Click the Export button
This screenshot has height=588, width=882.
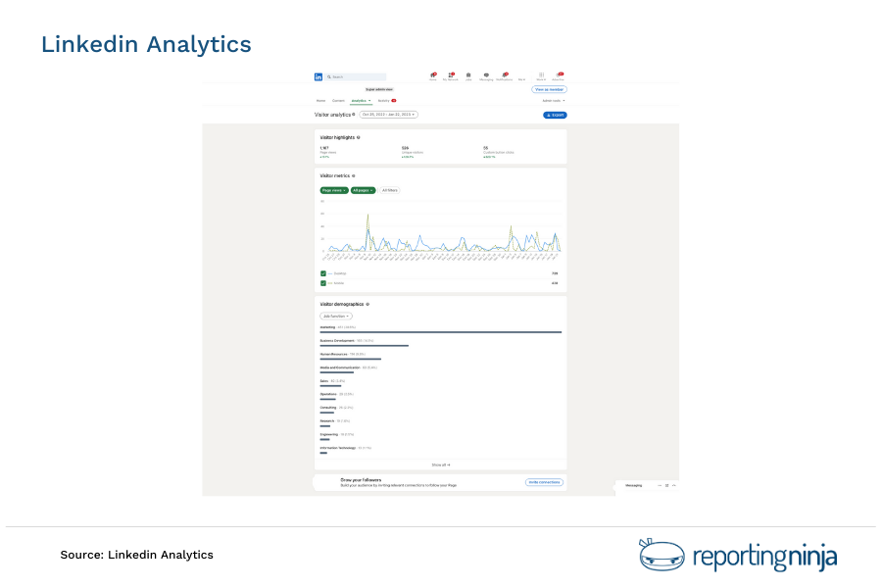[556, 115]
